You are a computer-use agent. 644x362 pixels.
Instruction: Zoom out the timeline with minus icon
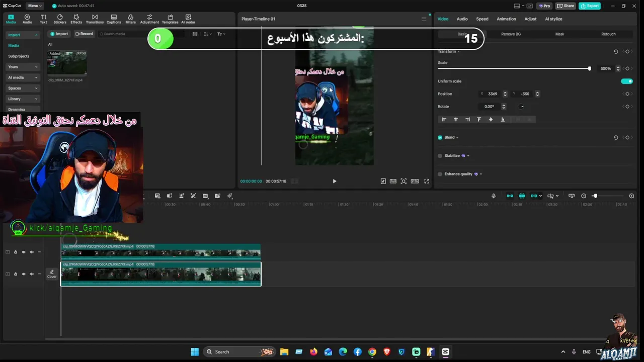584,196
